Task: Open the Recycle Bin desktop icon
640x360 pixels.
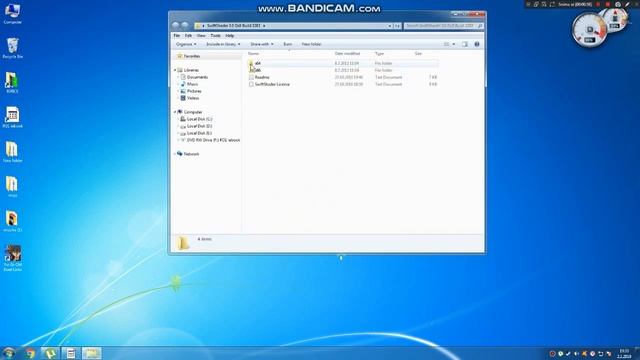Action: click(x=12, y=48)
